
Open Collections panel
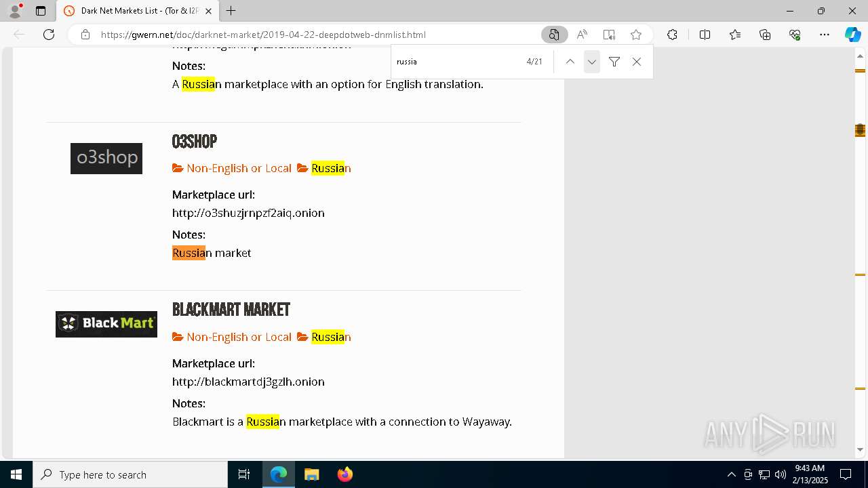pyautogui.click(x=765, y=35)
